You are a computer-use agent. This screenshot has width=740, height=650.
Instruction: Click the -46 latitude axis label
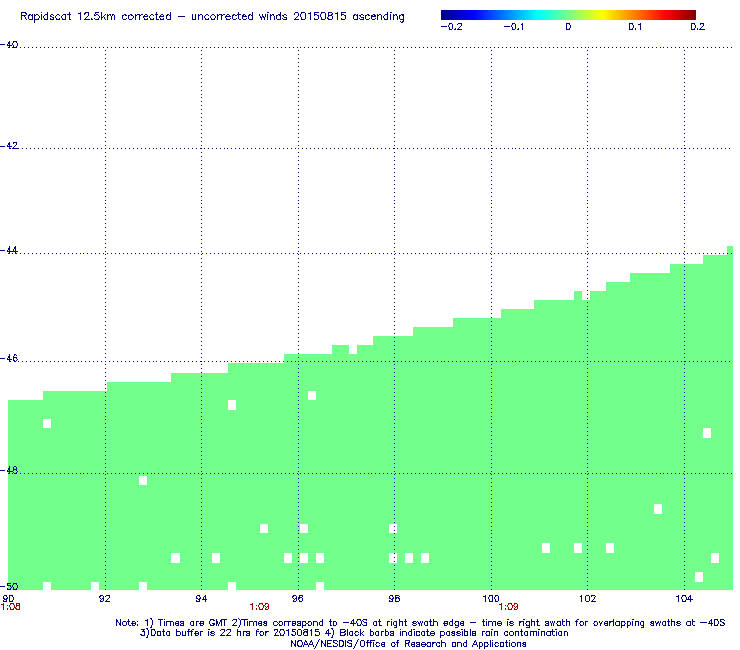(9, 359)
